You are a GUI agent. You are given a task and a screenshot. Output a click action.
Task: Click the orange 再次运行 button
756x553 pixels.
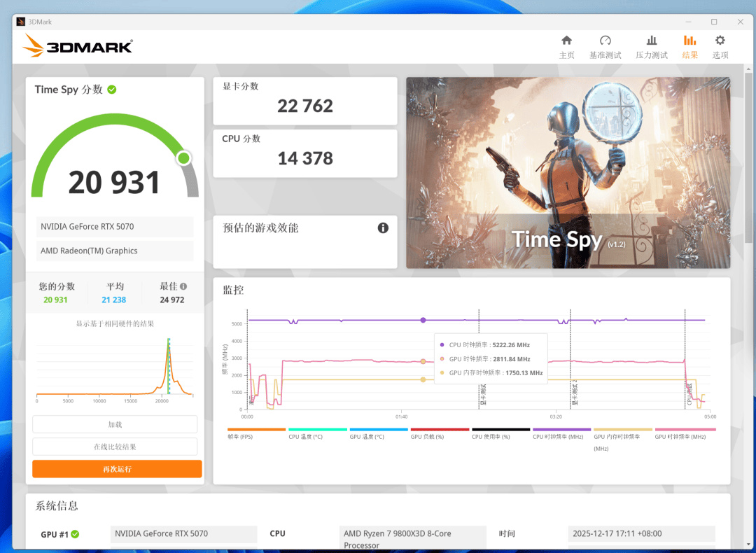pos(117,469)
